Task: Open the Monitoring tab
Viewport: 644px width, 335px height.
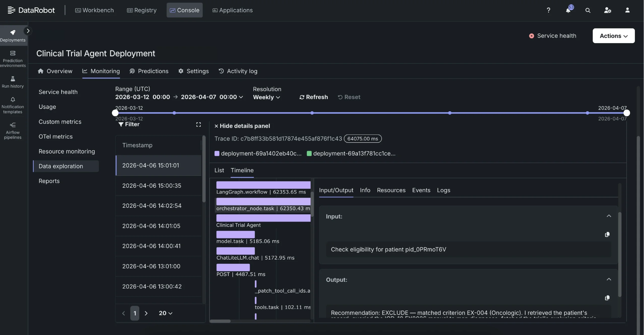Action: click(101, 71)
